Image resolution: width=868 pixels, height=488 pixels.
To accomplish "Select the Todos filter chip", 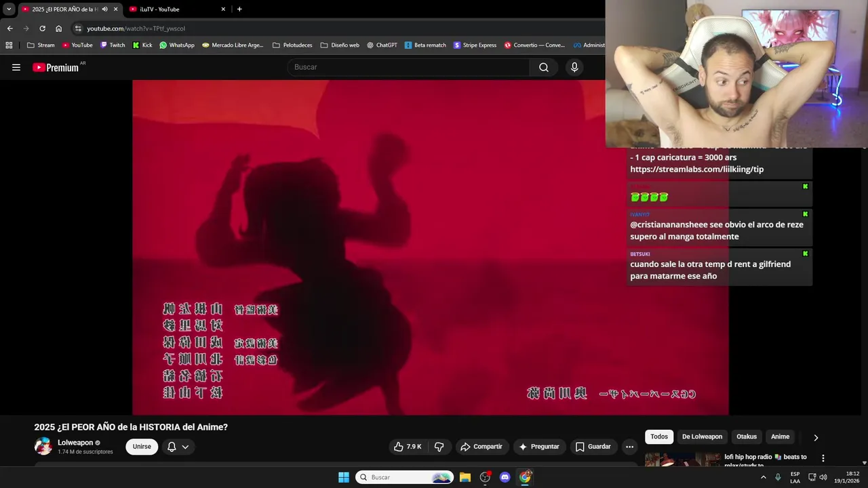I will tap(659, 436).
